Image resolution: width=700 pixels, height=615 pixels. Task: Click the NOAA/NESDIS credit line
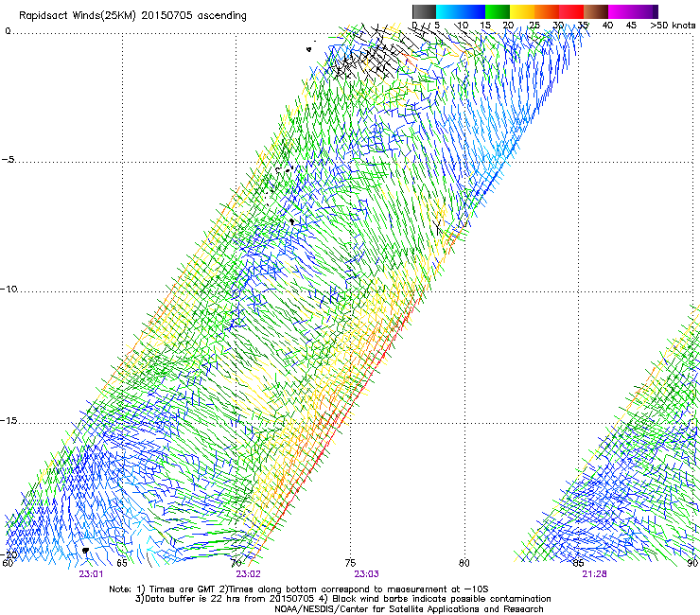click(x=409, y=609)
